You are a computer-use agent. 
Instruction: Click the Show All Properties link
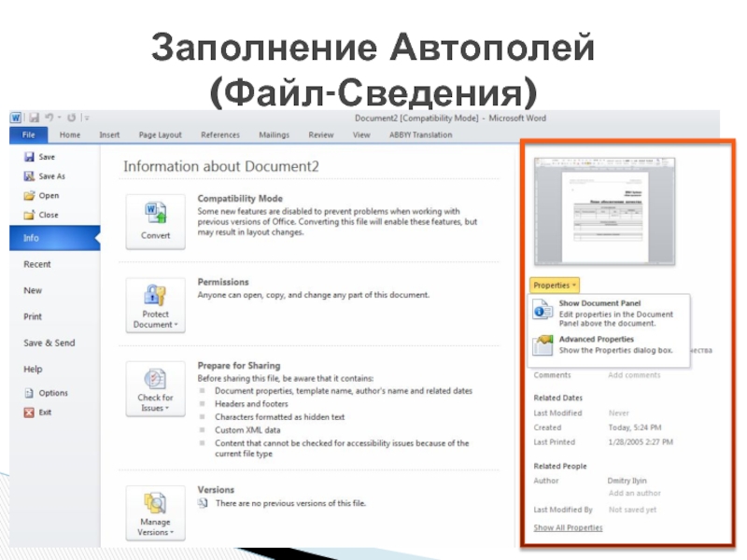568,528
